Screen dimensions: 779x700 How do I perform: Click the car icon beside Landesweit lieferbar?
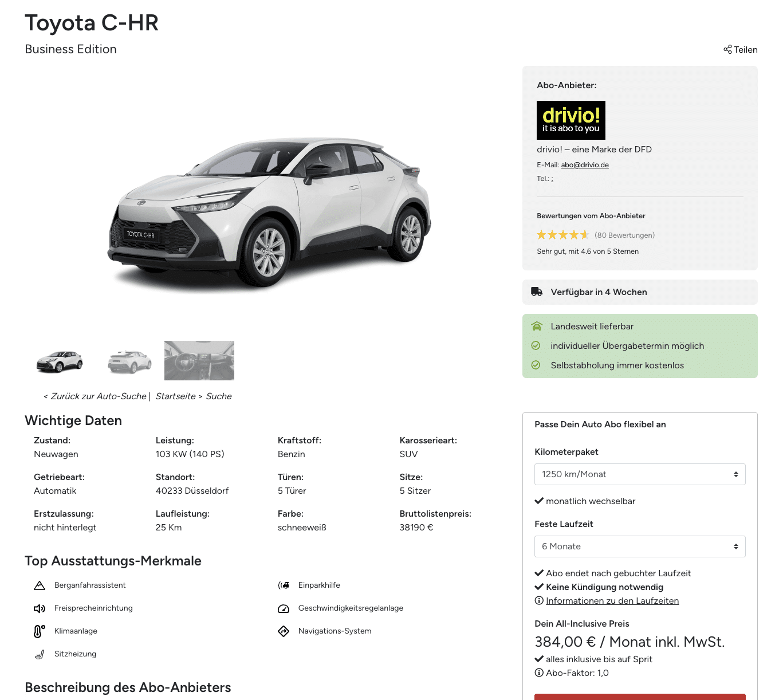[537, 326]
